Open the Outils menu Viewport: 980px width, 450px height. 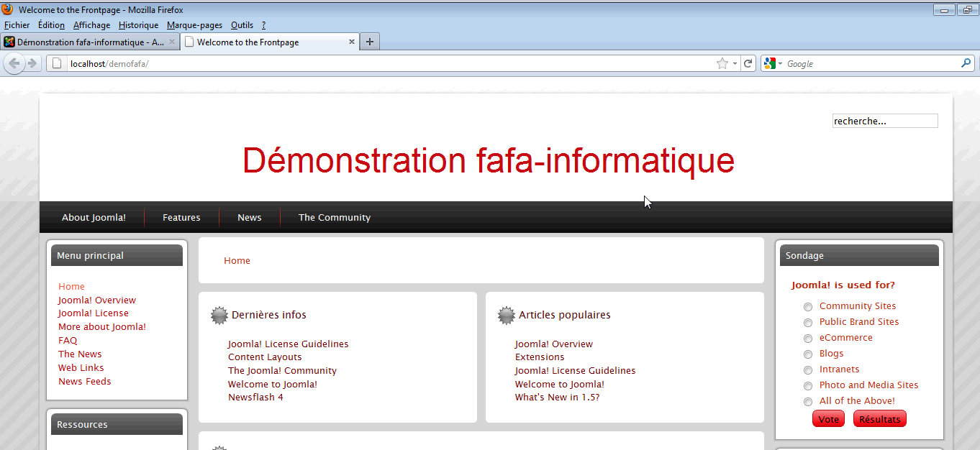[242, 25]
